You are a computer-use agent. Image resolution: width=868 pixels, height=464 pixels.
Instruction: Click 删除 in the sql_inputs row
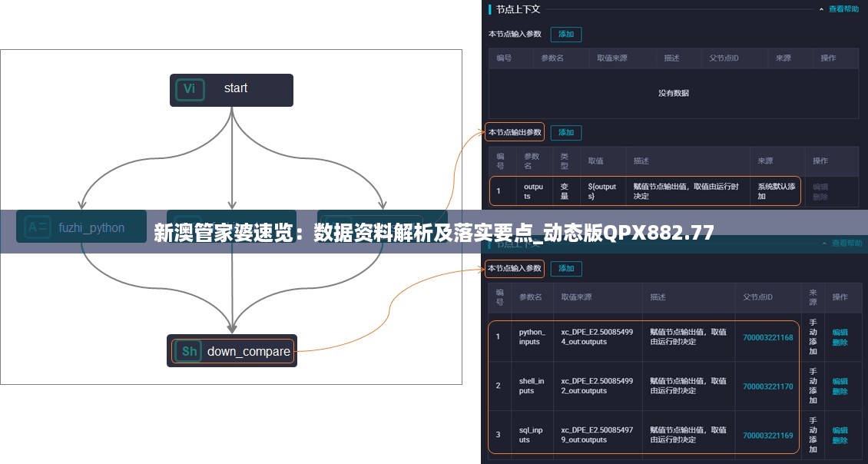tap(840, 440)
